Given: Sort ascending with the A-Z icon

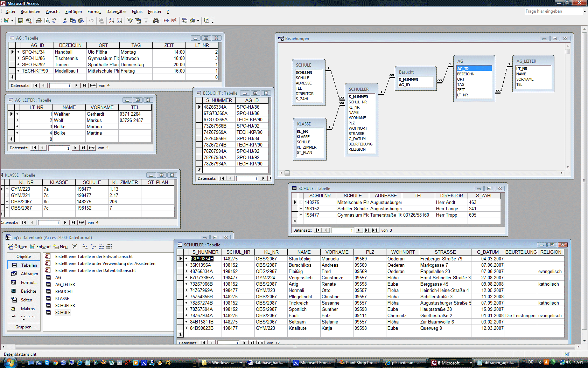Looking at the screenshot, I should pos(111,21).
